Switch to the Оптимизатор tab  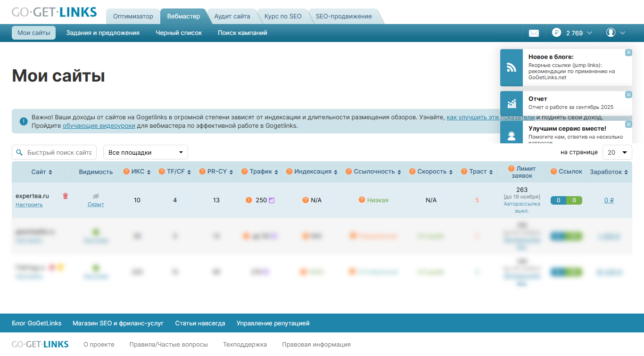(133, 17)
